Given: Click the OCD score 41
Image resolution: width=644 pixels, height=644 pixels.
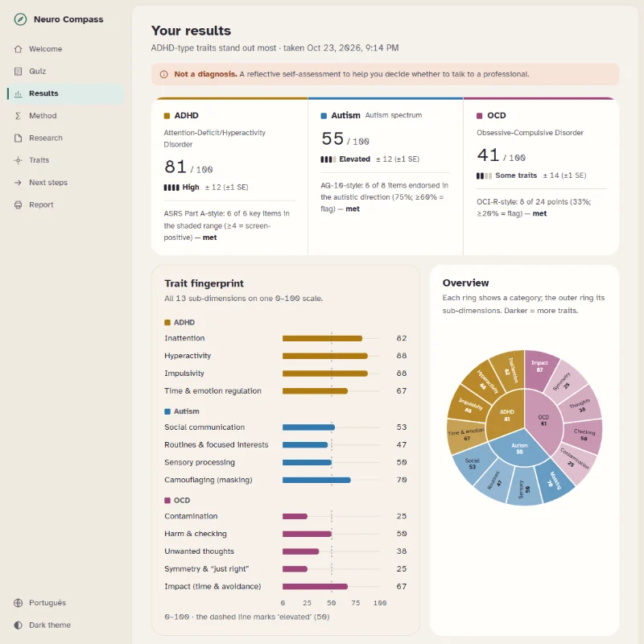Looking at the screenshot, I should pos(488,155).
